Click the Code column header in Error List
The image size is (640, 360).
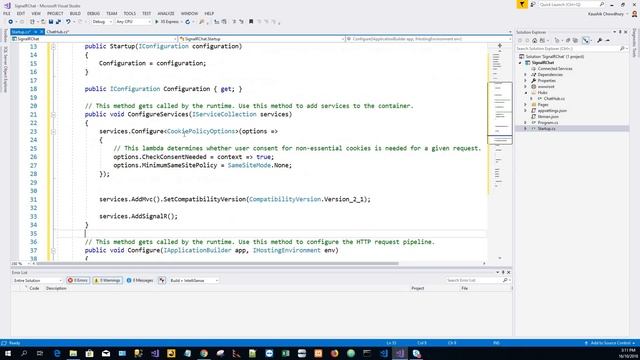pyautogui.click(x=34, y=288)
